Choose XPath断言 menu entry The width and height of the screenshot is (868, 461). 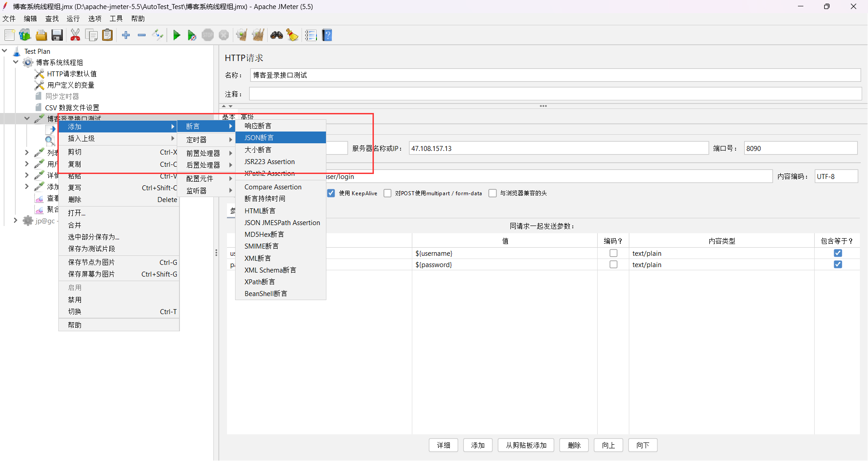(x=281, y=282)
